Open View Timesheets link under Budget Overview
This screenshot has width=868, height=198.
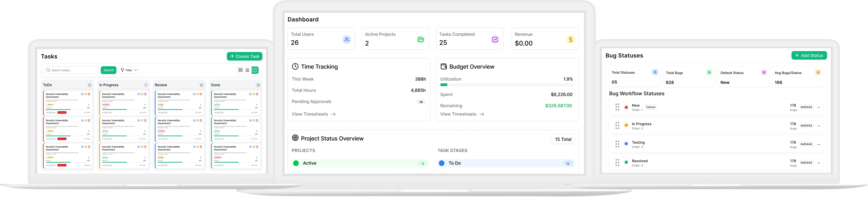462,114
